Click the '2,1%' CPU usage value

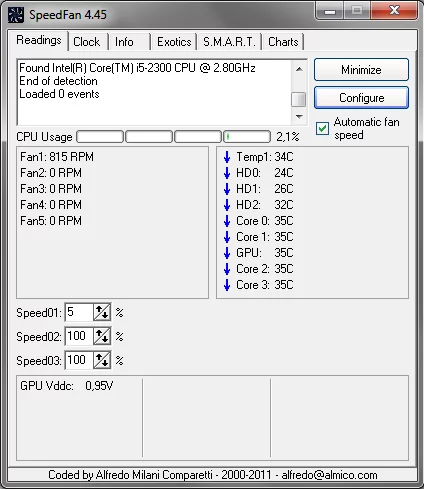(288, 137)
